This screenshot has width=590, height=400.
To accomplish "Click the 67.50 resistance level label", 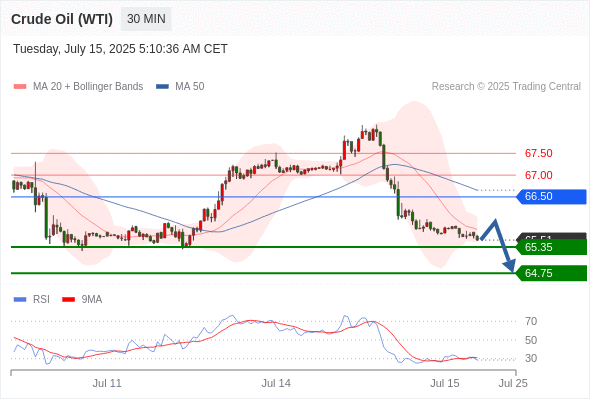I will pos(538,153).
